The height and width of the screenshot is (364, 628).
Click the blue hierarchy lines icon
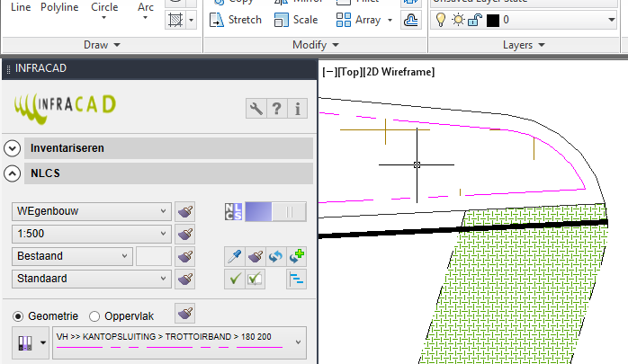pyautogui.click(x=296, y=280)
